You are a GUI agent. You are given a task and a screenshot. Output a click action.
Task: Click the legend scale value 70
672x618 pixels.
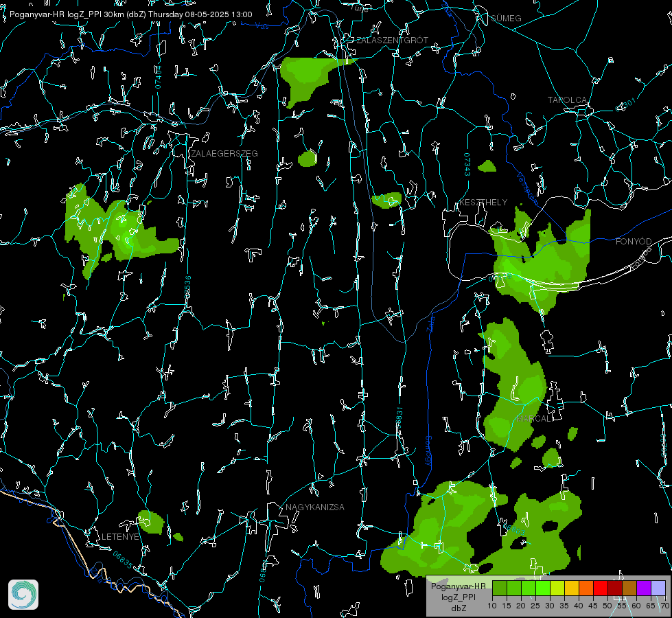pyautogui.click(x=664, y=606)
